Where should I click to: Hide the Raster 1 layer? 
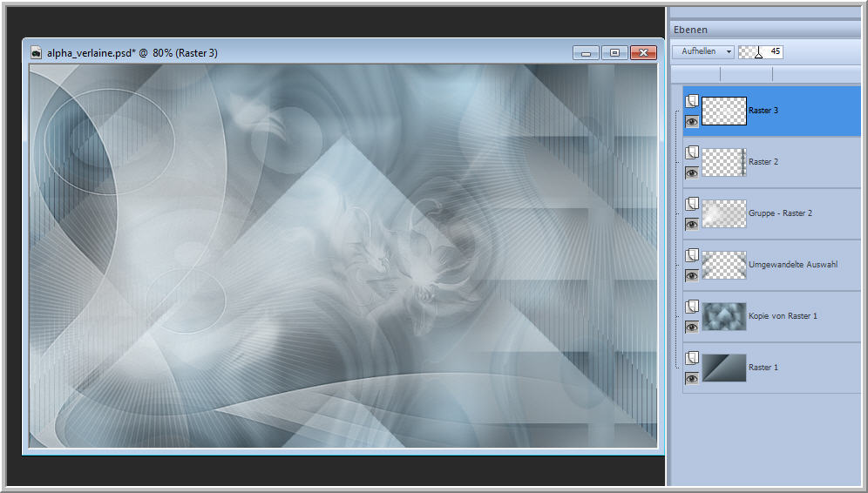[692, 379]
